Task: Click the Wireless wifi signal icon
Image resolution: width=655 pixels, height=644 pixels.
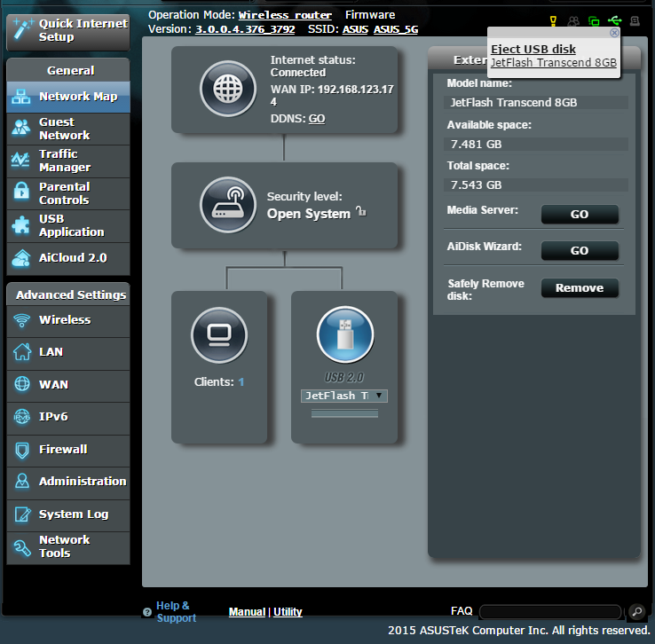Action: [21, 320]
